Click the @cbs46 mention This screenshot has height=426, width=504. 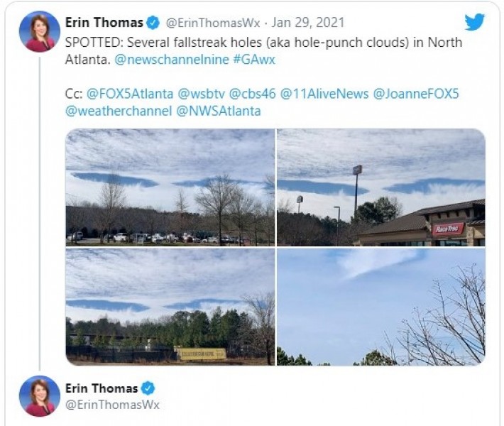tap(252, 94)
